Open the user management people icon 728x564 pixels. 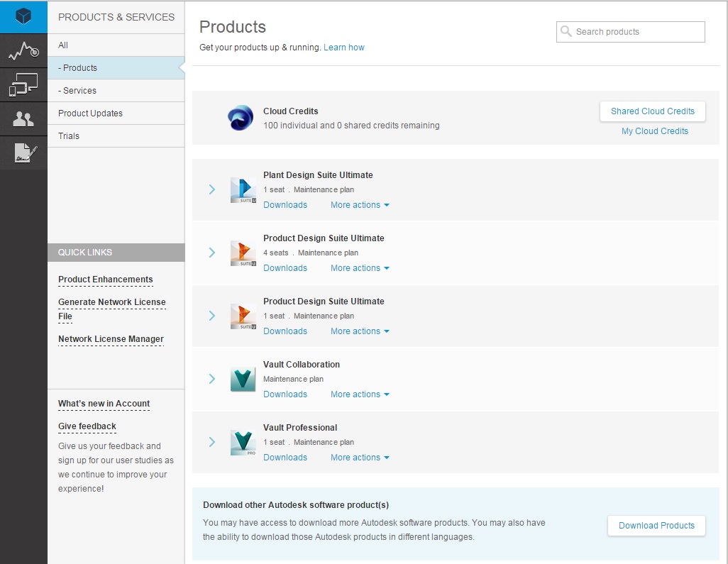point(23,119)
